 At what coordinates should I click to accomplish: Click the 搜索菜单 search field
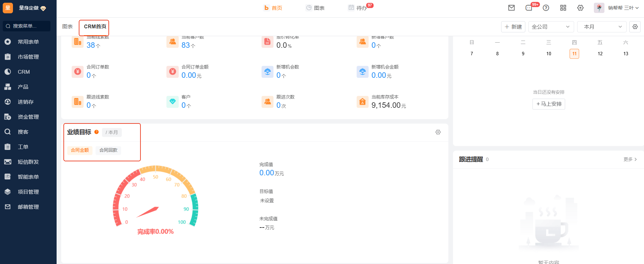tap(27, 26)
